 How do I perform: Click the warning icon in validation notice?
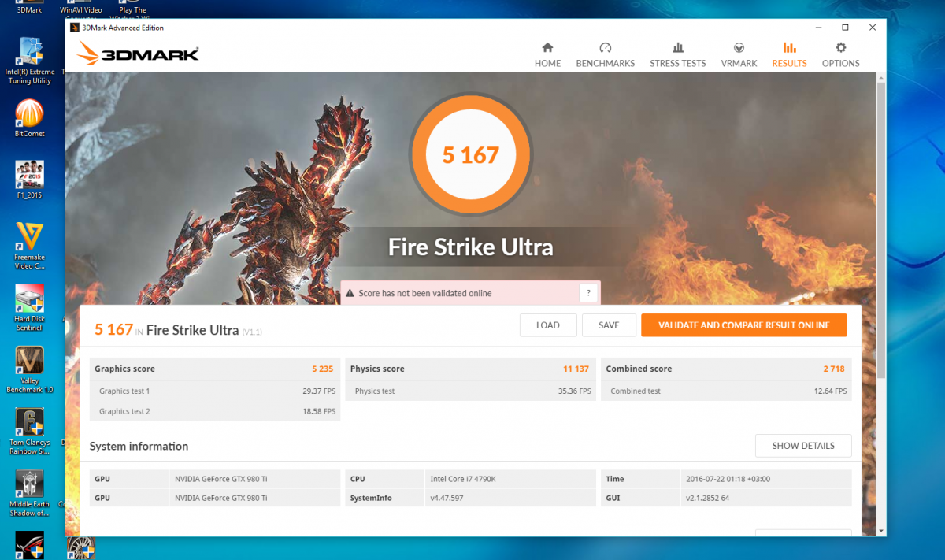coord(350,293)
